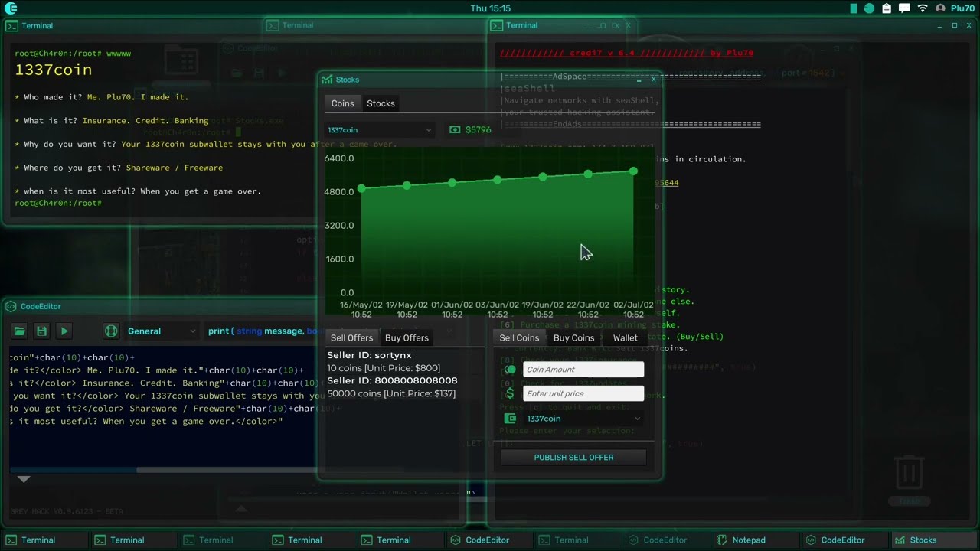Viewport: 980px width, 551px height.
Task: Click the coin icon beside Coin Amount
Action: click(x=510, y=370)
